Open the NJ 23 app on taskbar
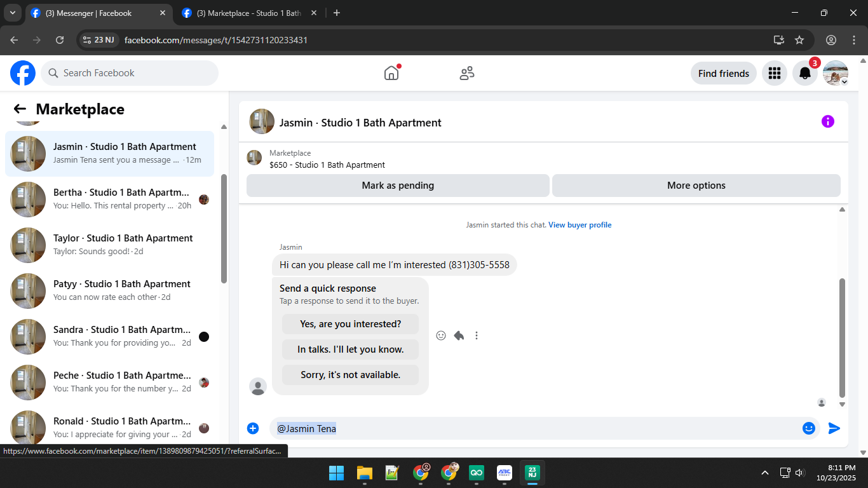Screen dimensions: 868x488 pyautogui.click(x=532, y=473)
